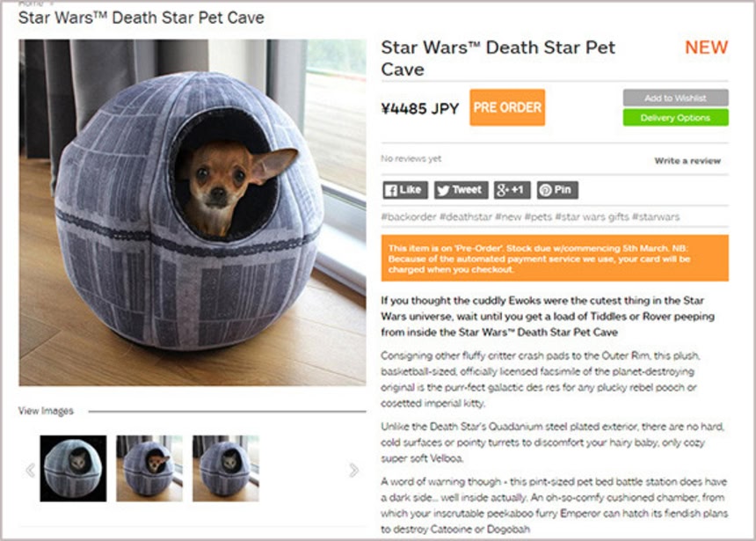Click the orange PRE ORDER button
The height and width of the screenshot is (541, 756).
tap(507, 107)
